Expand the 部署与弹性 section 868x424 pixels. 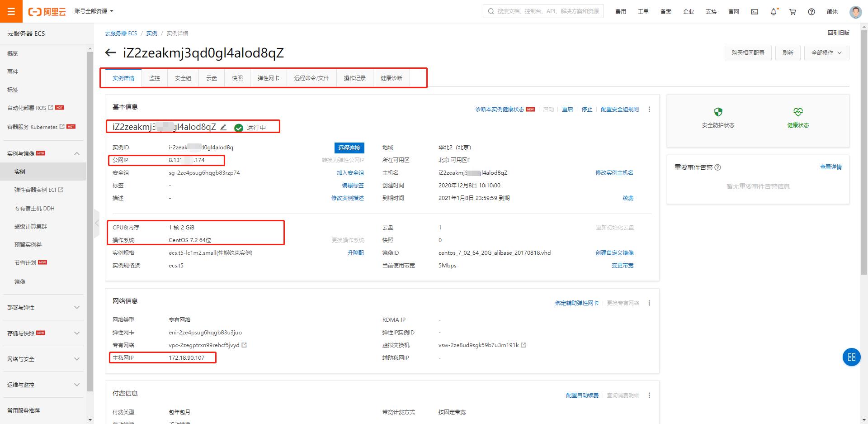(x=77, y=308)
